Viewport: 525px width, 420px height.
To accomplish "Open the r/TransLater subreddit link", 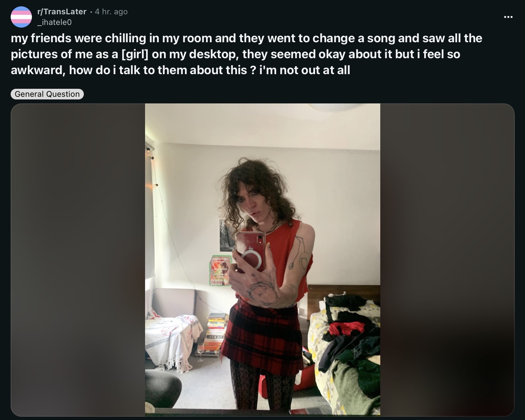I will click(62, 12).
